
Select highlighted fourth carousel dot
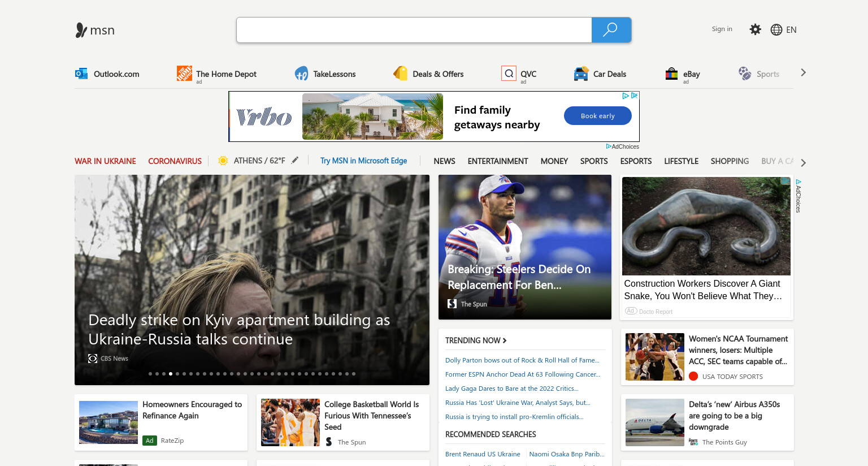[171, 373]
